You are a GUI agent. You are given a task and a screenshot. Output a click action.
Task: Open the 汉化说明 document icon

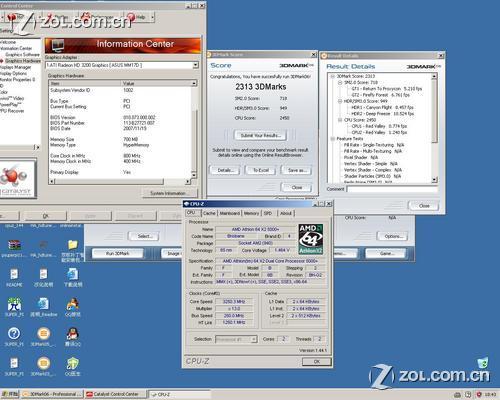pos(43,275)
